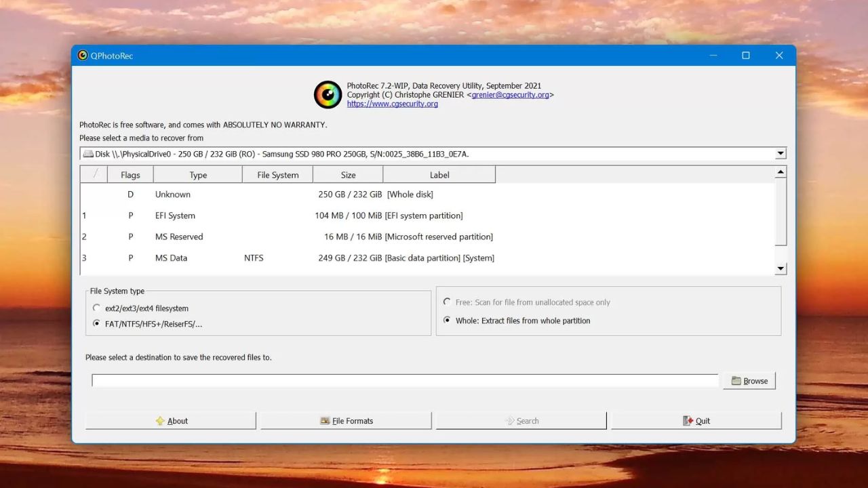Click the PhotoRec eye logo icon

pyautogui.click(x=328, y=95)
